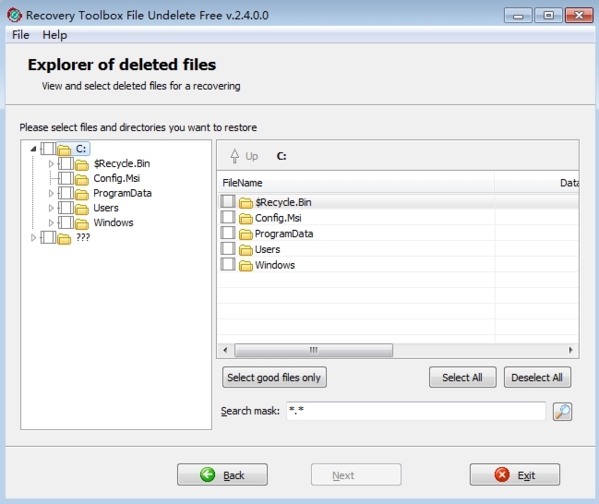Click the ProgramData folder icon in file list
This screenshot has height=504, width=599.
(x=246, y=234)
